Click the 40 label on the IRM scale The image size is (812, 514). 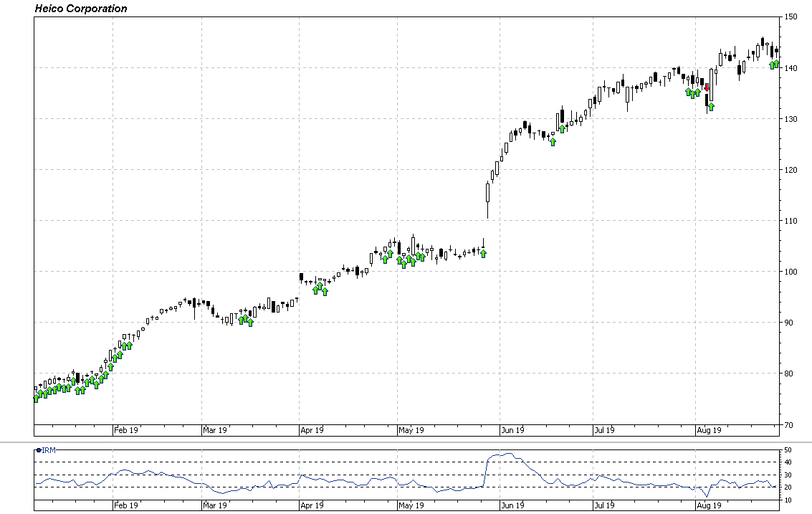point(788,462)
